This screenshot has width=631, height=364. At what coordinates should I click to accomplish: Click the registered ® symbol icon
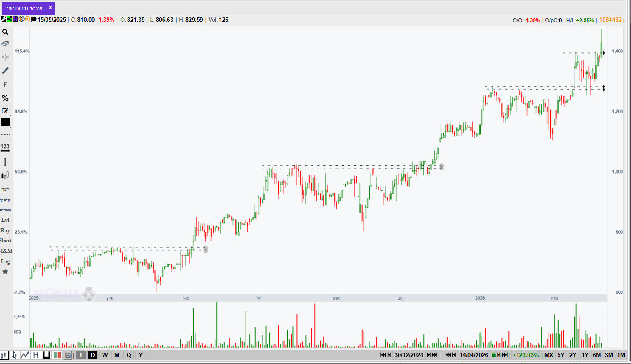21,19
